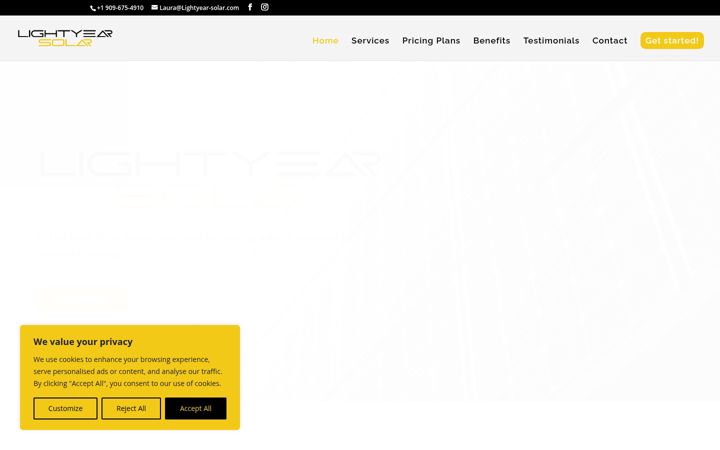Open the Benefits menu item
The height and width of the screenshot is (450, 720).
(491, 40)
